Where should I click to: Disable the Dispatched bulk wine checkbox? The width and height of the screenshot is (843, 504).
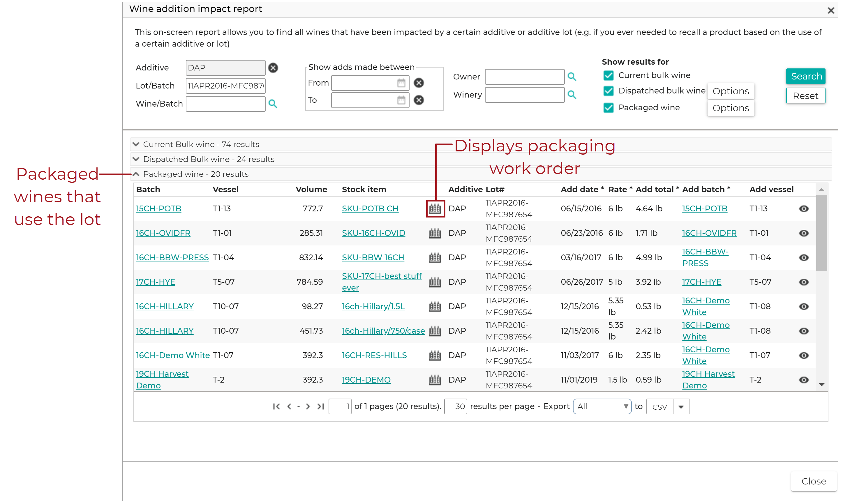608,91
